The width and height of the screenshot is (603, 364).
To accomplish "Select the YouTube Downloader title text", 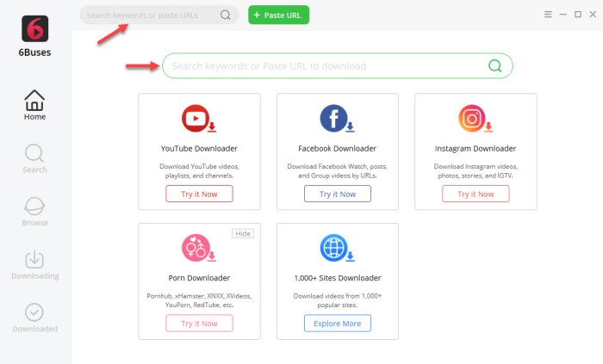I will (199, 149).
